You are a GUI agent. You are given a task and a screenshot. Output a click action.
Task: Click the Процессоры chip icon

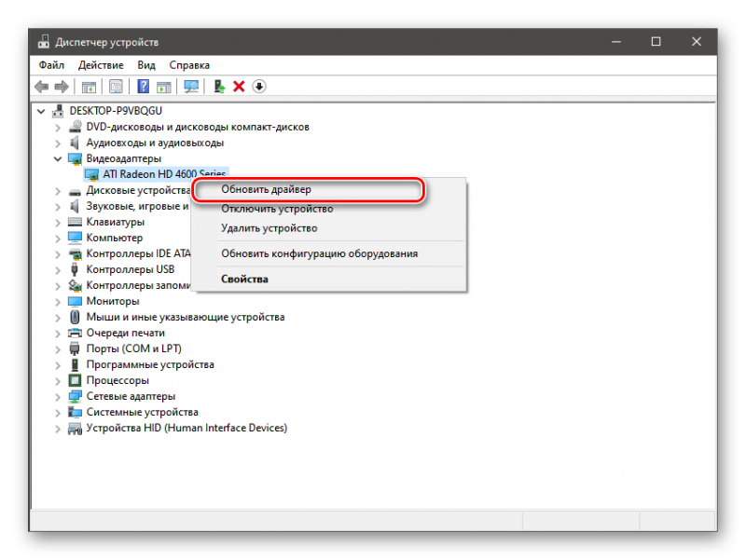tap(76, 380)
